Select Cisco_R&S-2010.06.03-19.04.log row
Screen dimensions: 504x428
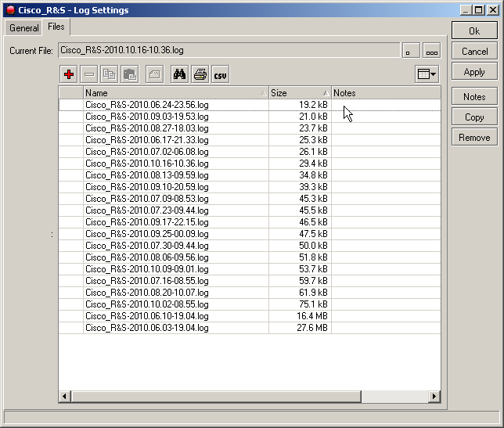(x=250, y=327)
